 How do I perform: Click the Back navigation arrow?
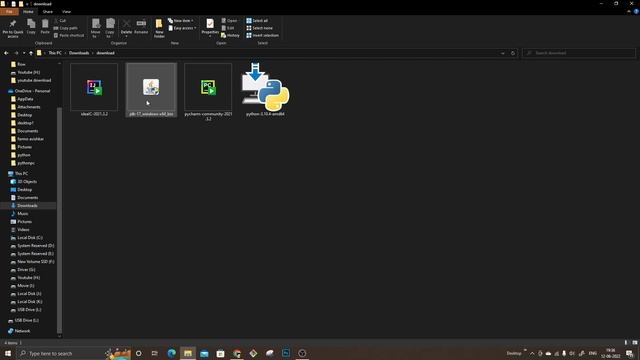click(6, 53)
